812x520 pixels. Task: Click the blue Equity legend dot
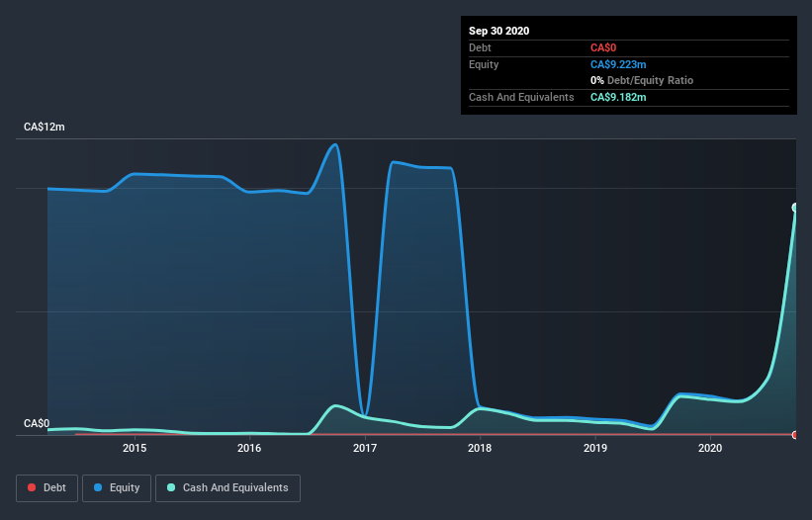[98, 487]
